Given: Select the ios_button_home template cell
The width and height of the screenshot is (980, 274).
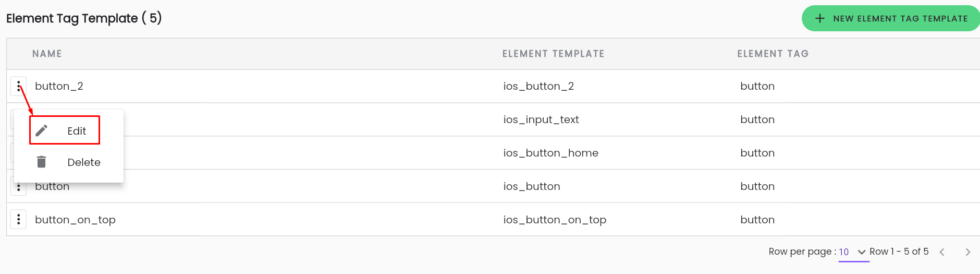Looking at the screenshot, I should pos(550,153).
